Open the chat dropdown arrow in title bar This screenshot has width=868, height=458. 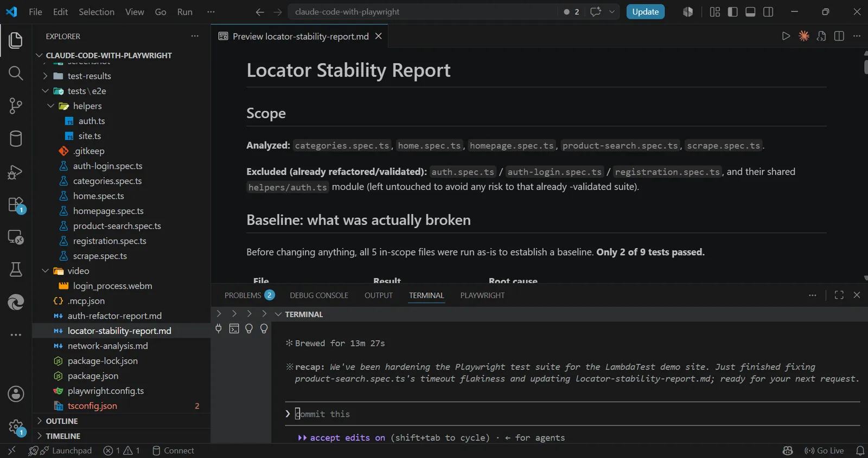[612, 11]
